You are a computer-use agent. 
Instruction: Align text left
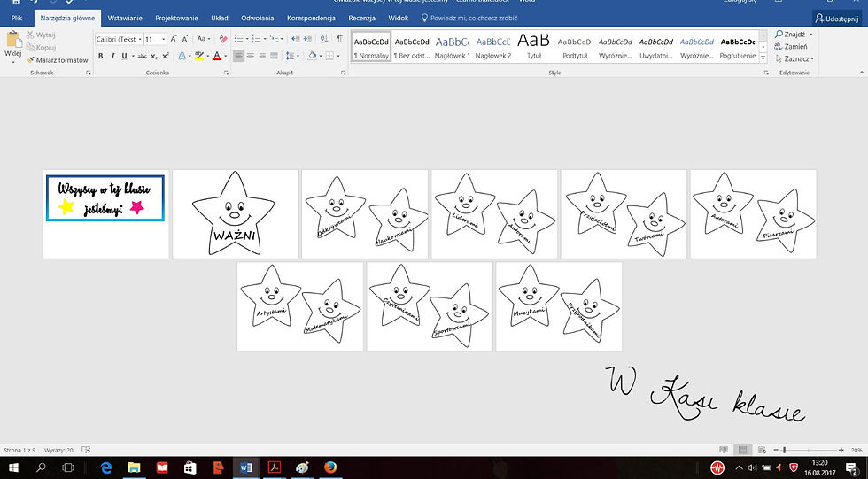point(238,56)
